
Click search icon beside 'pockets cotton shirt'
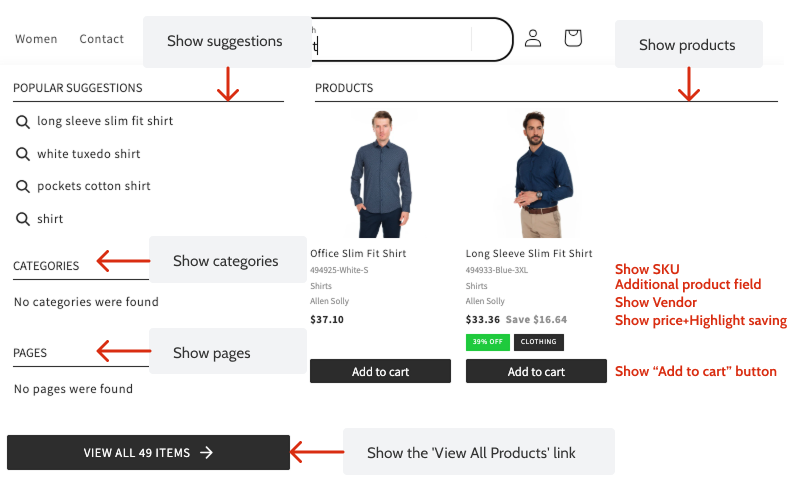22,186
